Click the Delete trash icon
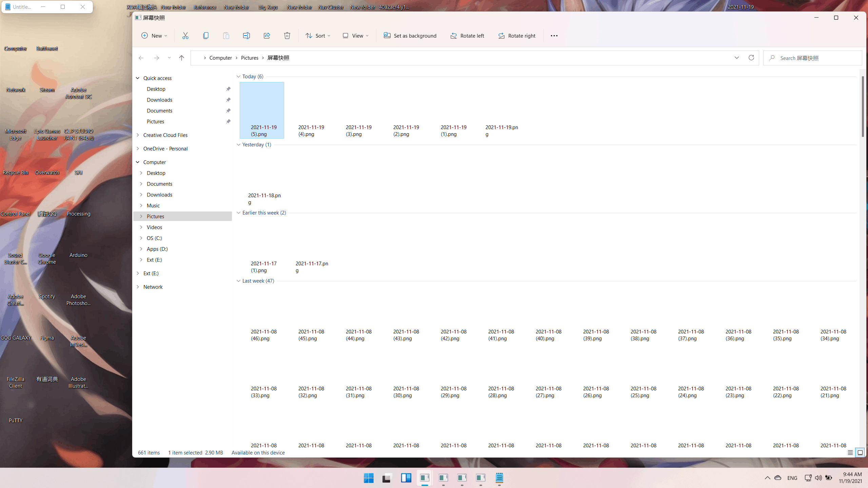The height and width of the screenshot is (488, 868). (x=287, y=36)
